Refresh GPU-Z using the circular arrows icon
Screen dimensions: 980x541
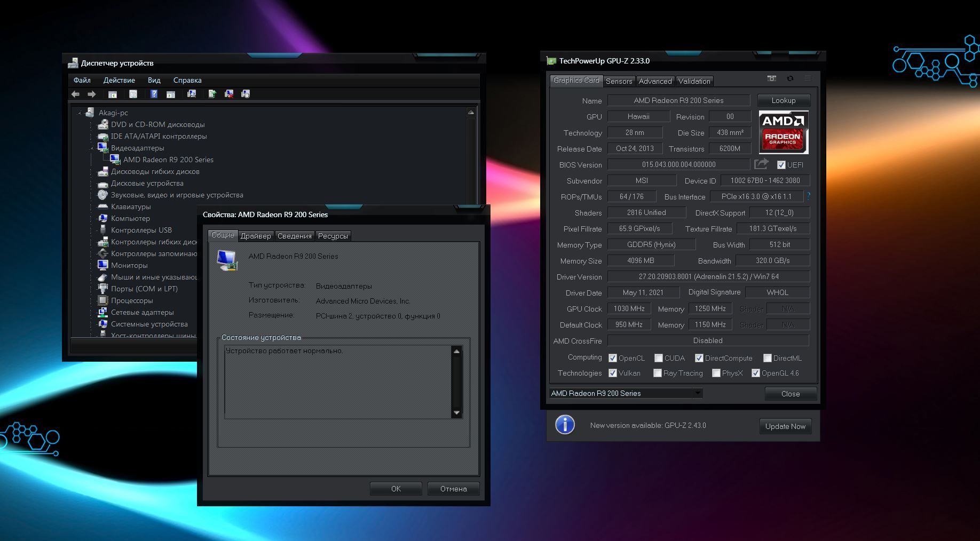(790, 78)
